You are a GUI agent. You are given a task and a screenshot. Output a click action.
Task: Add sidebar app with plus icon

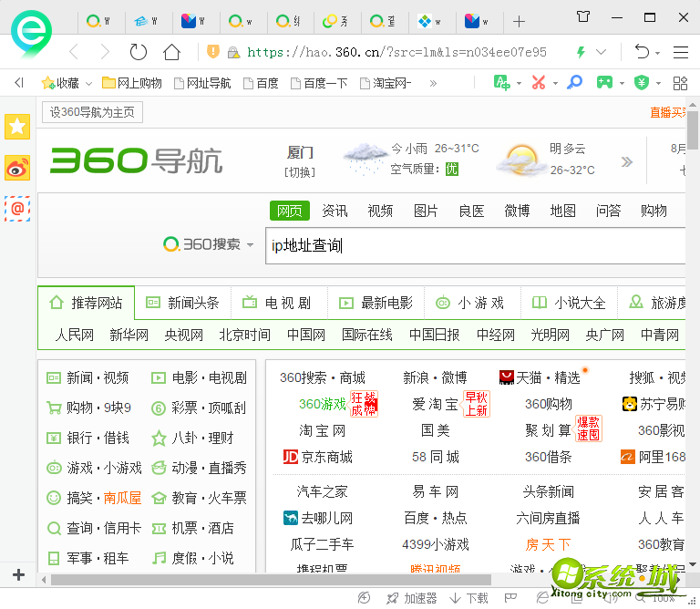pyautogui.click(x=19, y=574)
